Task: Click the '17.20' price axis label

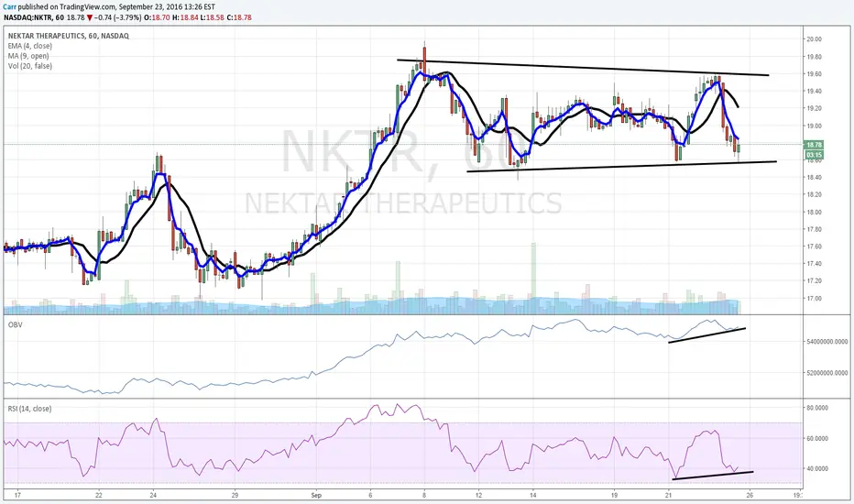Action: pos(815,281)
